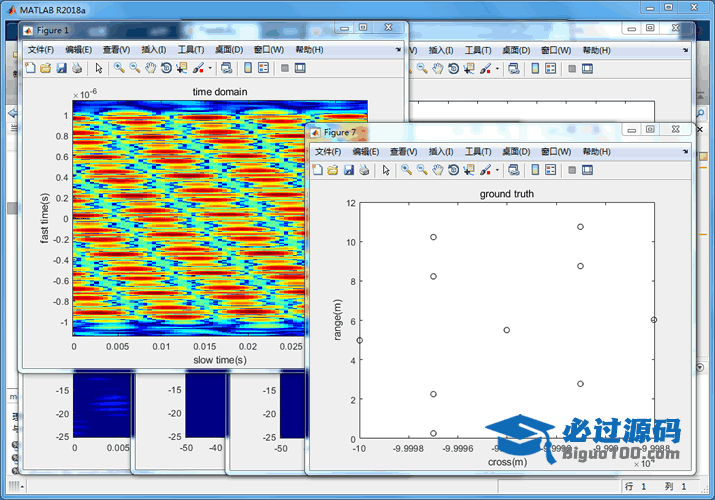Click 'ground truth' title in Figure 7
Screen dimensions: 715x500
pos(507,194)
